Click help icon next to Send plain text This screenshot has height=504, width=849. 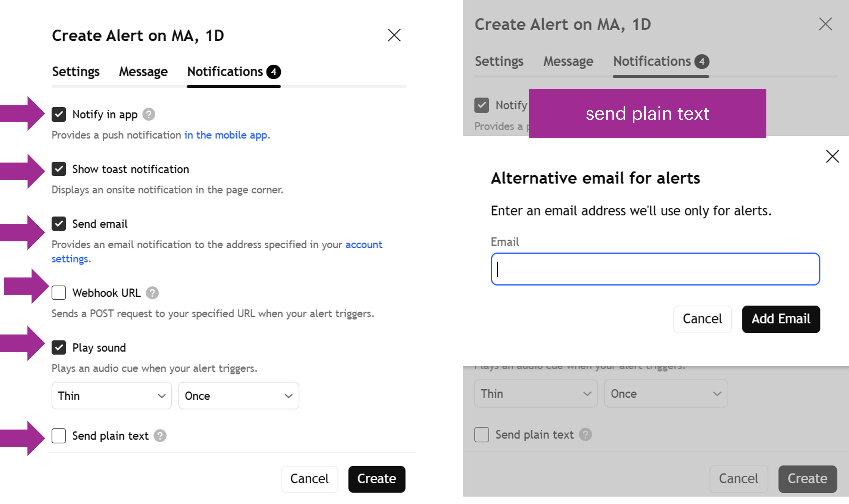coord(160,436)
